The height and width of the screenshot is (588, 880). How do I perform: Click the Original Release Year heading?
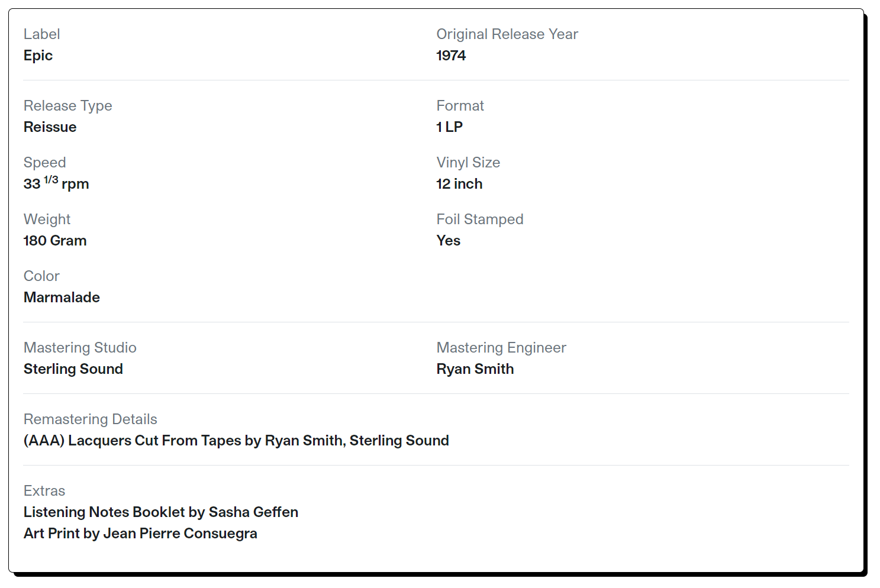click(x=507, y=34)
